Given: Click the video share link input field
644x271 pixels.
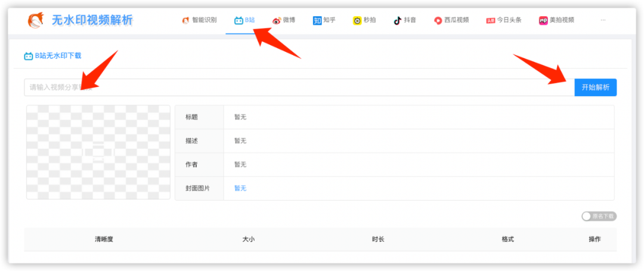Looking at the screenshot, I should 298,87.
